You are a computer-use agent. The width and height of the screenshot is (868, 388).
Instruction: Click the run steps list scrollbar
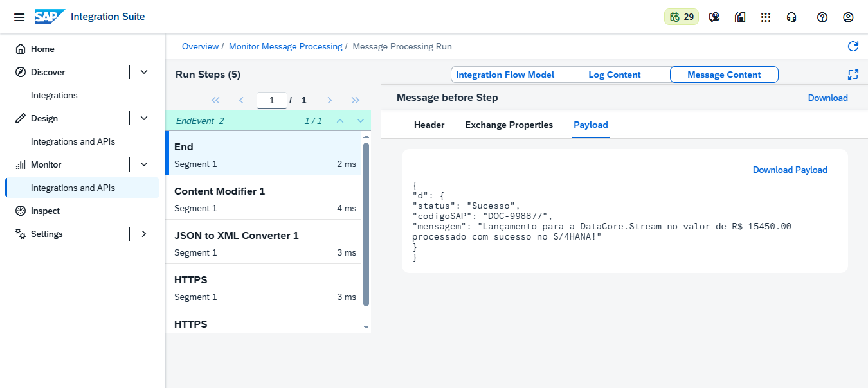click(366, 225)
